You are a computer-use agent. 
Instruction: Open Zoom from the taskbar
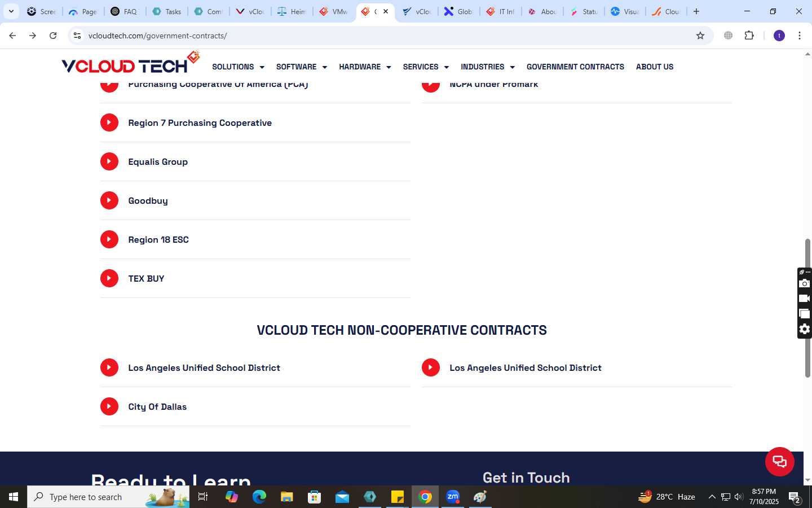tap(453, 497)
